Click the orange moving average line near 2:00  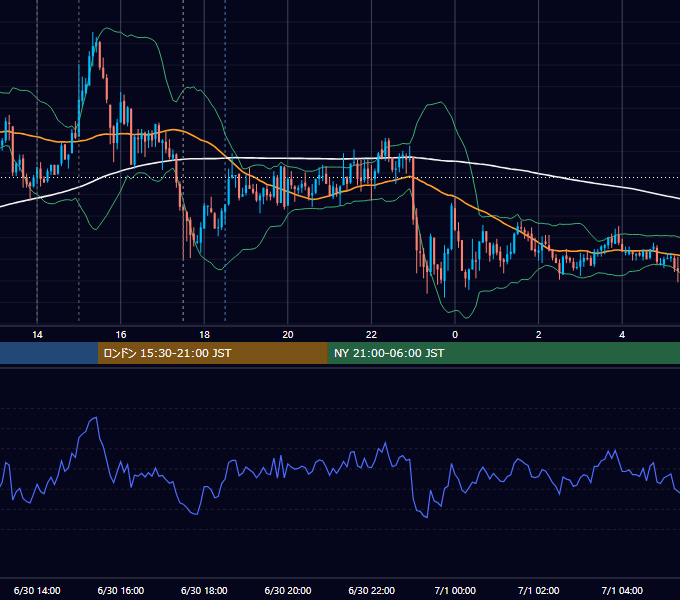pos(539,241)
